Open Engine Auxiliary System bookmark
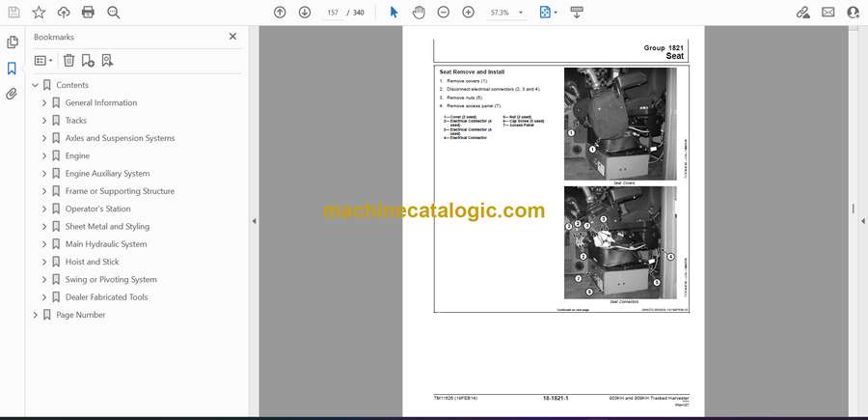868x420 pixels. (x=107, y=174)
